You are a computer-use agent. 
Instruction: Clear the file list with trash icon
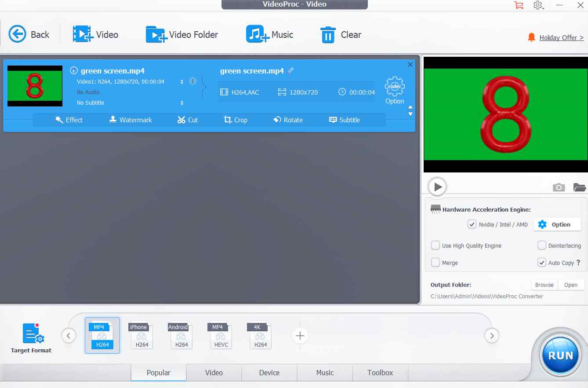[x=341, y=34]
